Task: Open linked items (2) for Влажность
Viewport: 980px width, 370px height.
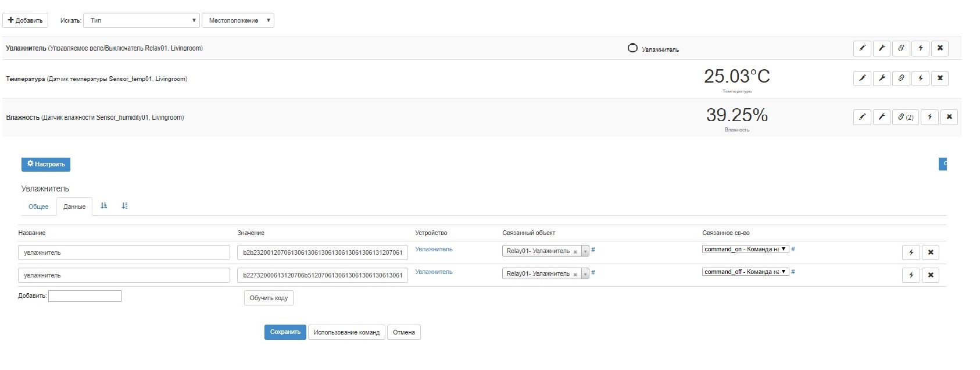Action: 905,117
